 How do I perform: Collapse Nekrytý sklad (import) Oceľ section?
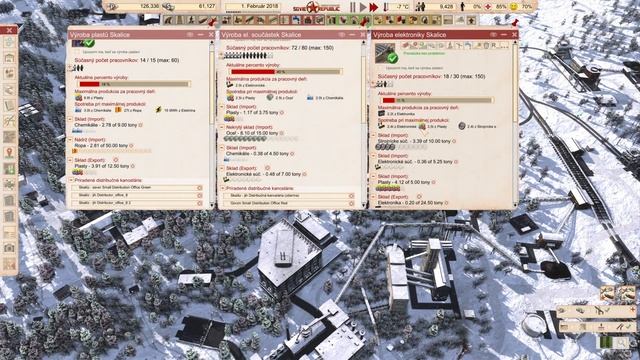[222, 127]
